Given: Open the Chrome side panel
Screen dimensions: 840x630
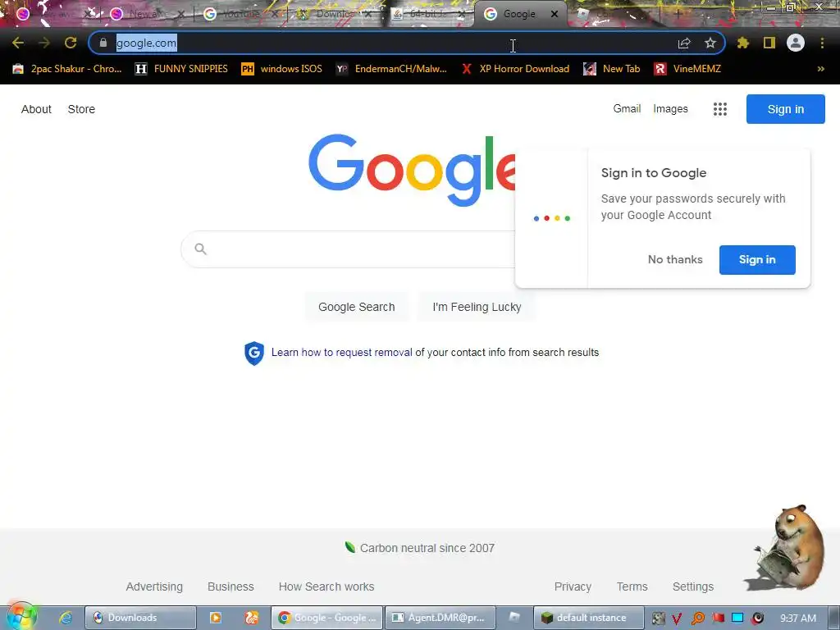Looking at the screenshot, I should coord(769,43).
